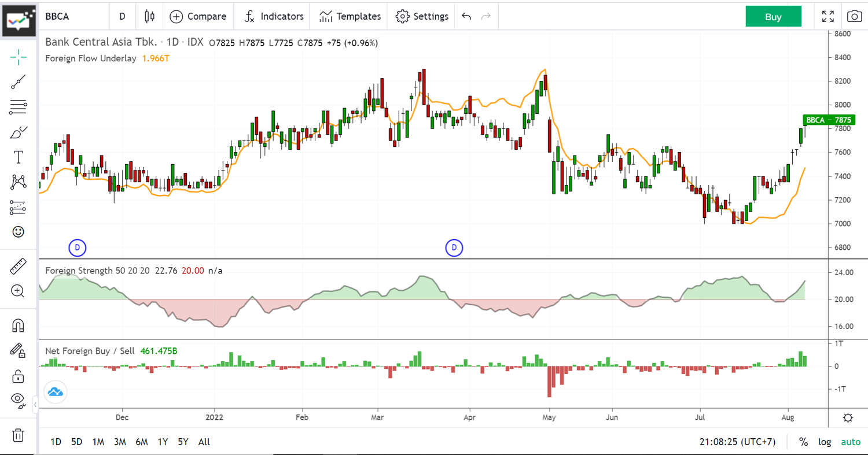Screen dimensions: 868x455
Task: Click Compare to add another symbol
Action: click(x=198, y=16)
